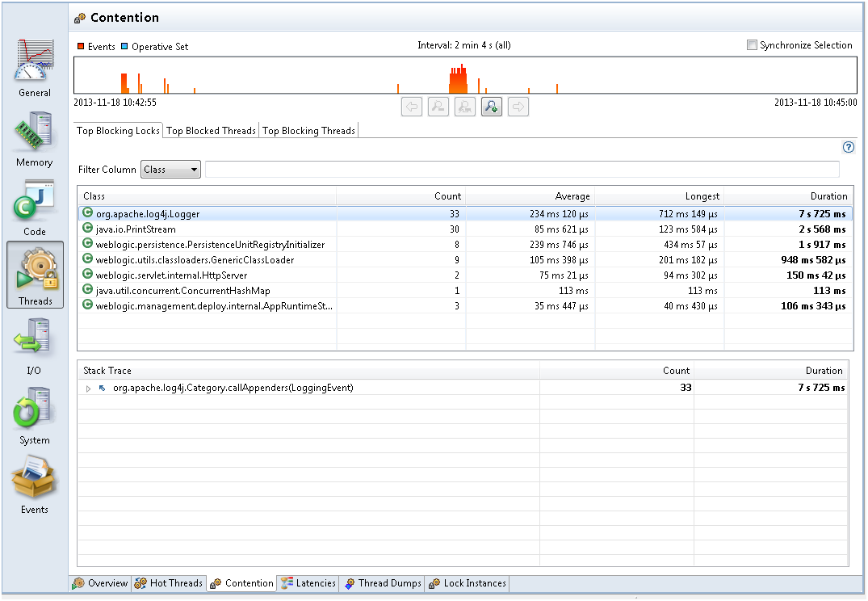The width and height of the screenshot is (868, 601).
Task: Click the large orange spike in timeline
Action: (459, 81)
